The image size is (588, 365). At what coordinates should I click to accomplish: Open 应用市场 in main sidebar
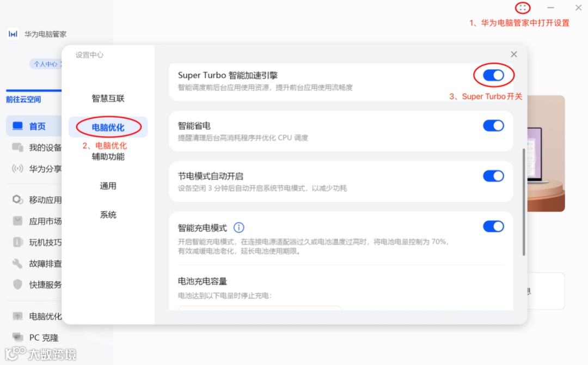point(34,221)
